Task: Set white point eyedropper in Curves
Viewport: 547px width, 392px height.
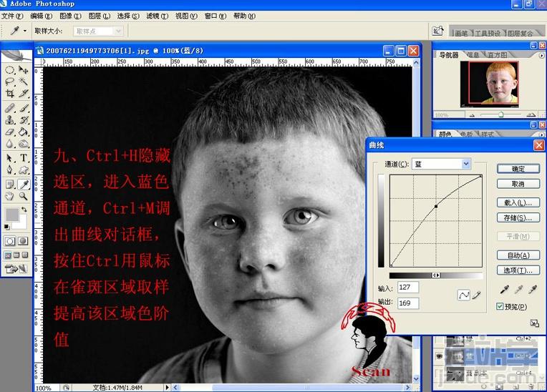Action: (x=533, y=289)
